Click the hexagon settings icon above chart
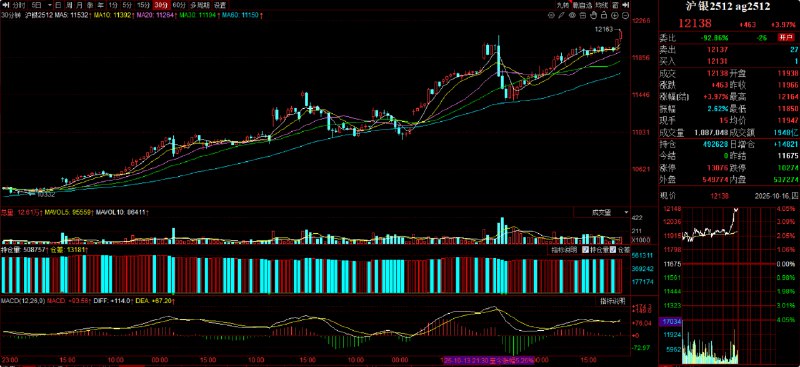The height and width of the screenshot is (367, 800). (551, 15)
